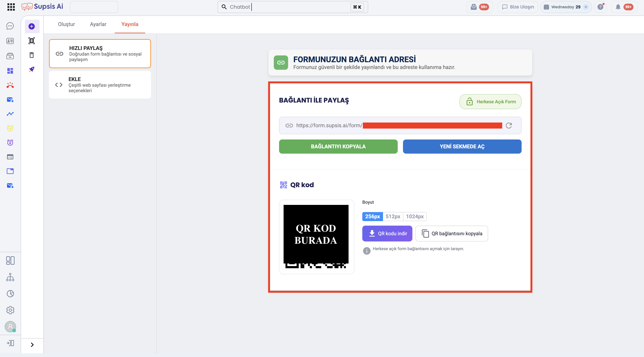
Task: Open the analytics line chart sidebar icon
Action: coord(10,114)
